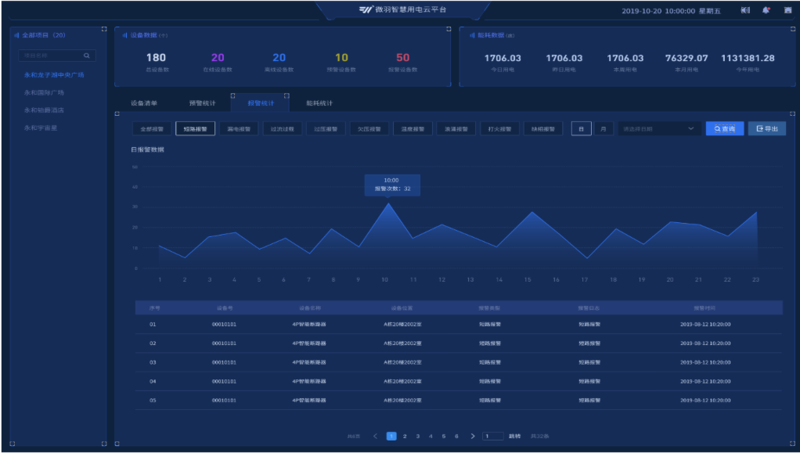The image size is (800, 453).
Task: Select the 日 (day) toggle button
Action: pos(581,129)
